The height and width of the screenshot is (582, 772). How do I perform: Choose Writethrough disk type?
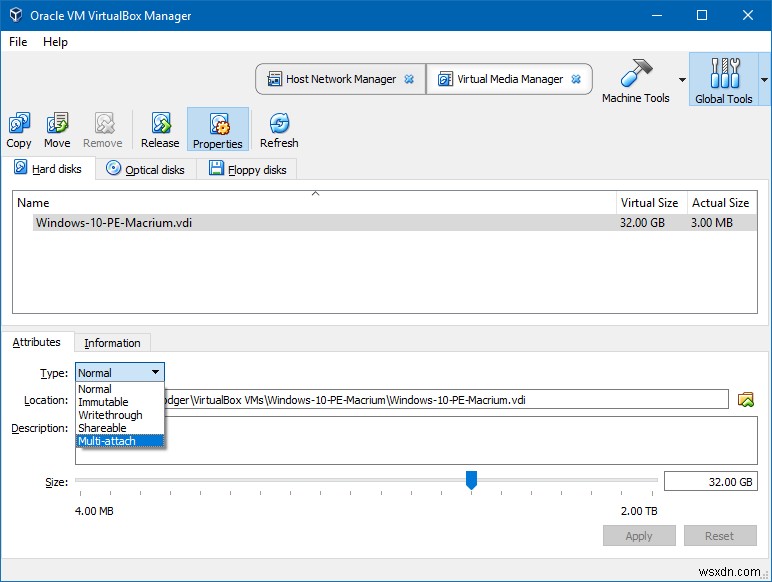pos(120,415)
